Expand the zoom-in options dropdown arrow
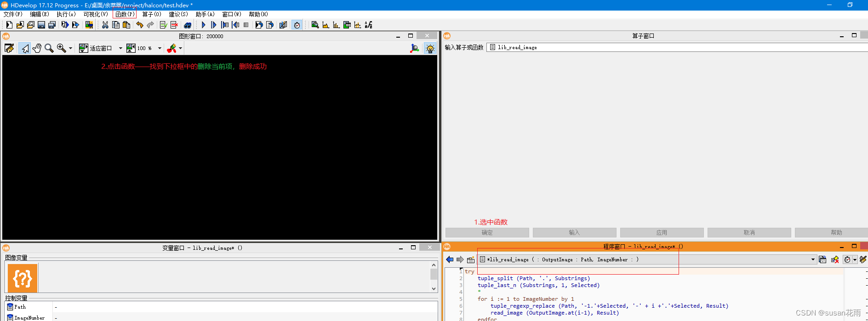This screenshot has height=321, width=868. click(x=70, y=48)
